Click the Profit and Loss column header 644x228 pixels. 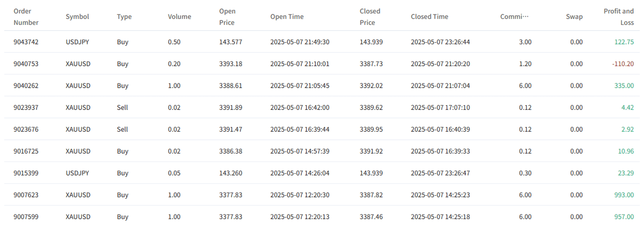(x=619, y=17)
